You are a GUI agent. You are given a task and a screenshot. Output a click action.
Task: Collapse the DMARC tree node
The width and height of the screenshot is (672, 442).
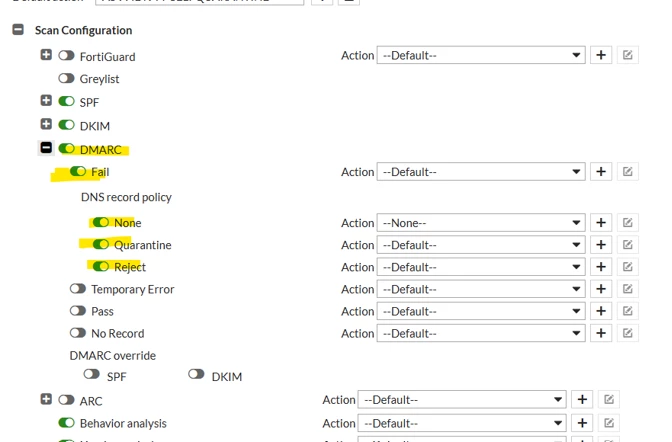[x=46, y=147]
